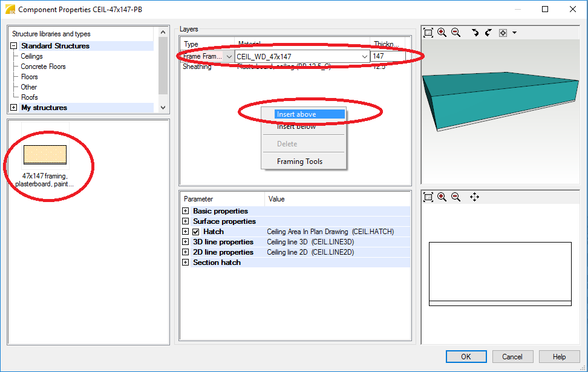Screen dimensions: 588x372
Task: Expand Surface properties group
Action: pos(185,221)
